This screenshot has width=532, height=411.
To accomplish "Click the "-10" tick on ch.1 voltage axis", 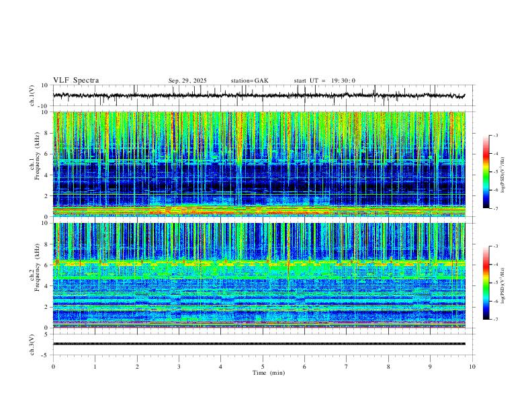I will click(42, 106).
